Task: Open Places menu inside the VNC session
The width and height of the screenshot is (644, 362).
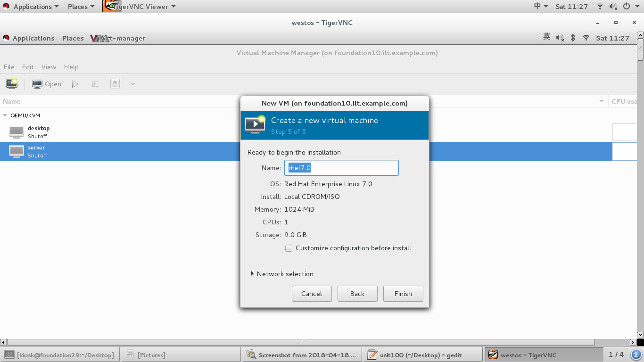Action: click(x=73, y=38)
